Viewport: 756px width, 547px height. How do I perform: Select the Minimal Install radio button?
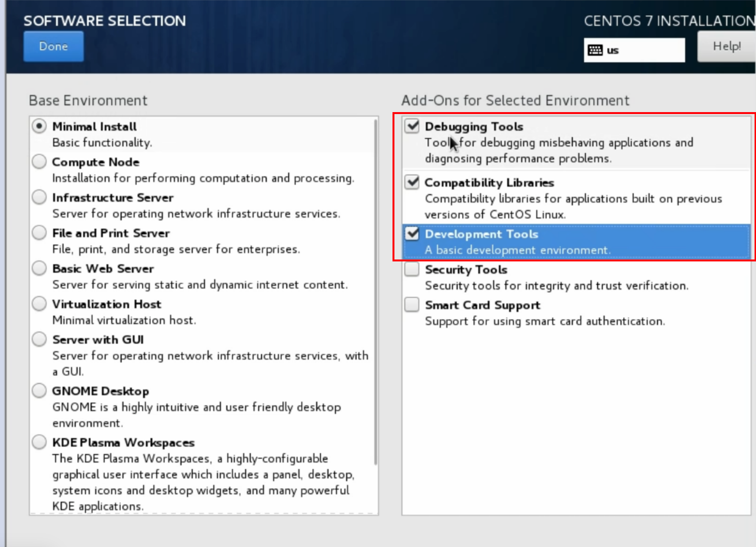click(39, 126)
